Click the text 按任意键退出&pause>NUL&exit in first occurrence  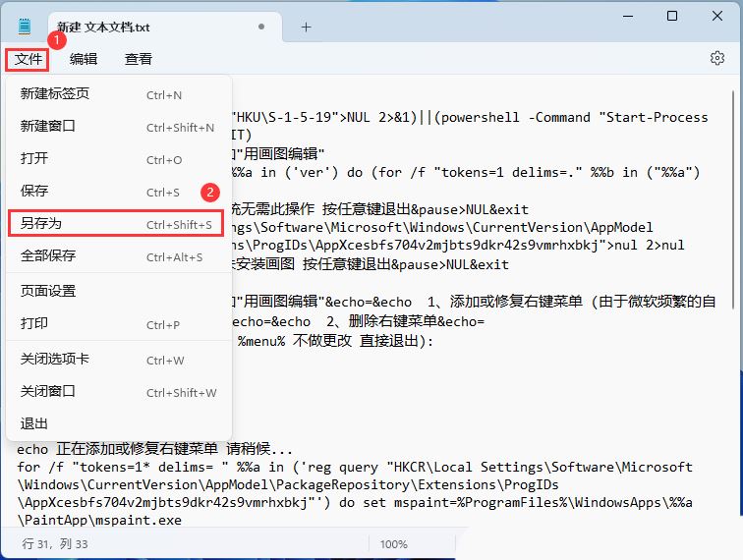tap(425, 209)
